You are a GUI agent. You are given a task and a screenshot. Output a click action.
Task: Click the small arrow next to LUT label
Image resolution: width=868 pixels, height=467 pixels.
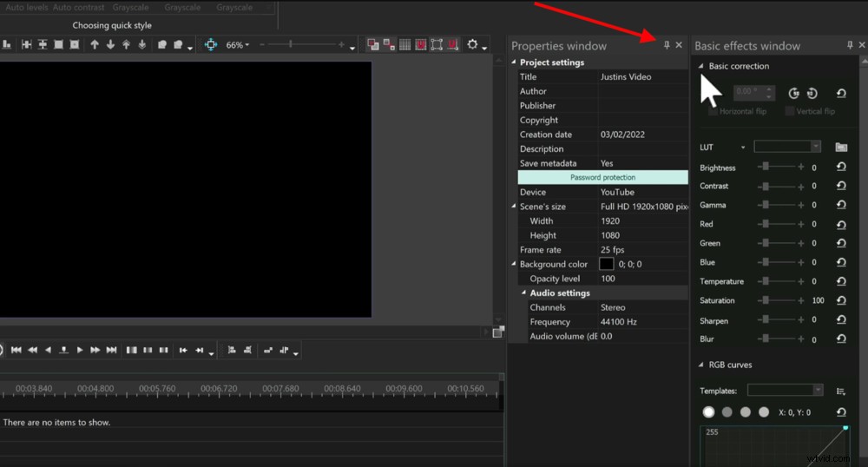743,148
